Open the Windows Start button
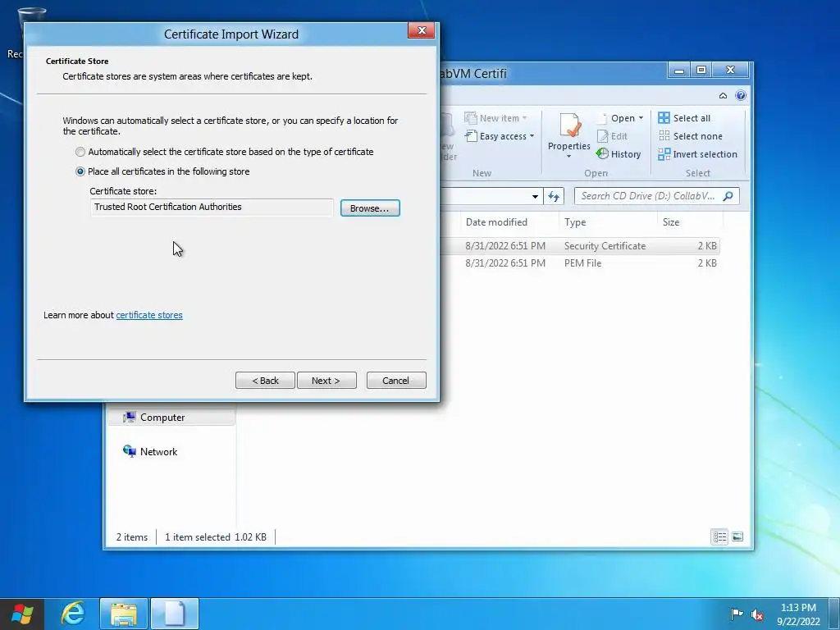 tap(22, 614)
